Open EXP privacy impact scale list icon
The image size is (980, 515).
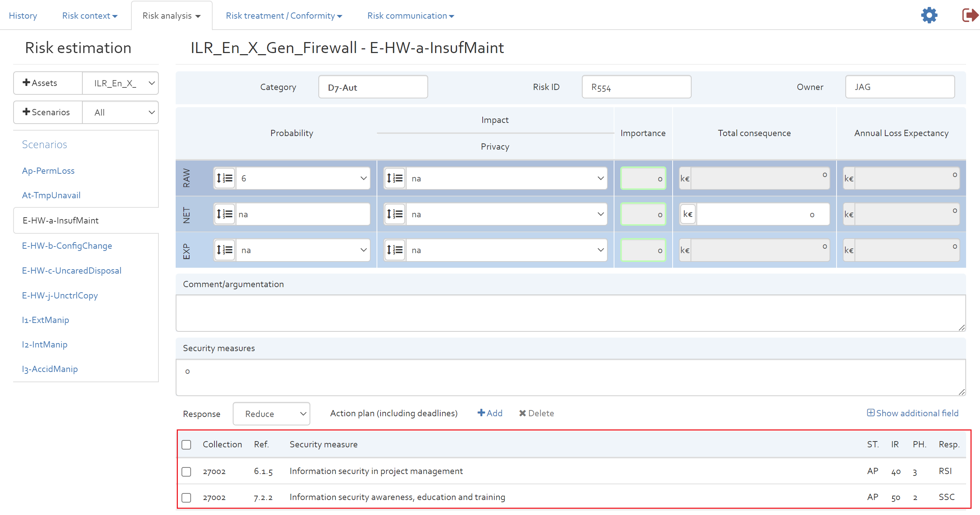[394, 250]
